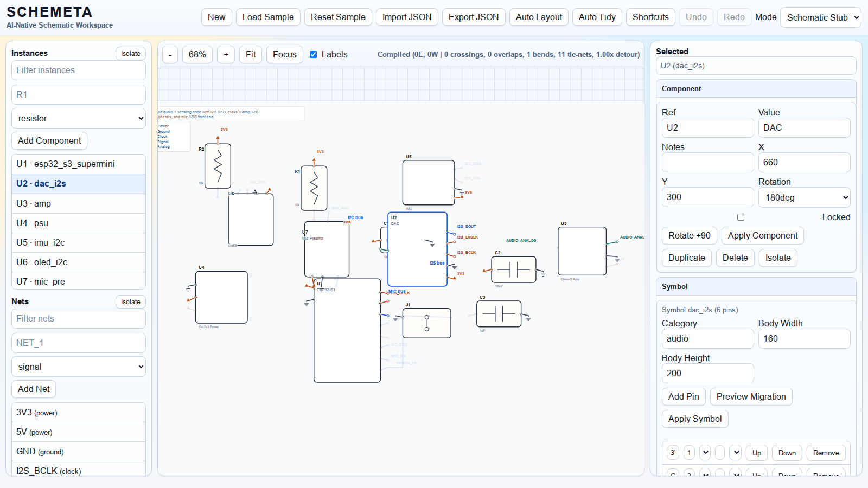Select the R1 resistor symbol on canvas
868x488 pixels.
click(x=314, y=188)
